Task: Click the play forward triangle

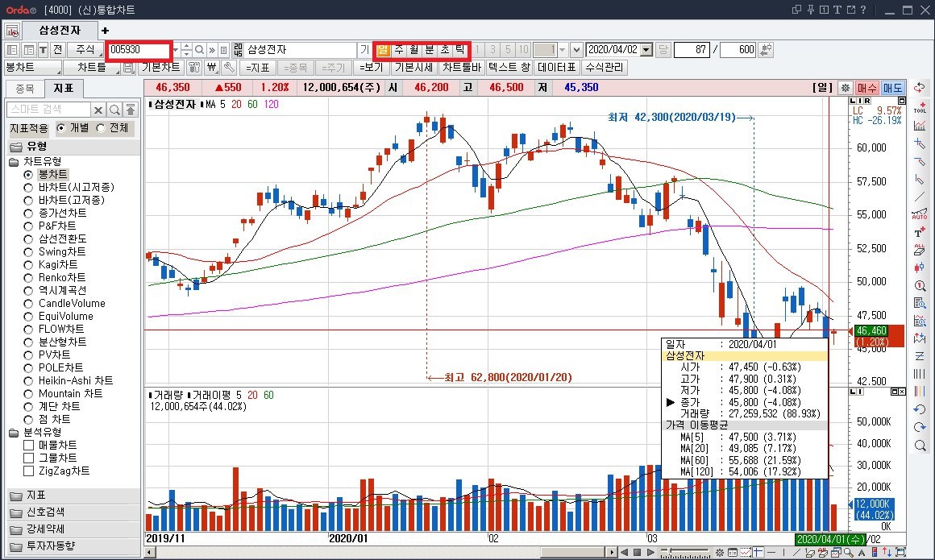Action: coord(650,552)
